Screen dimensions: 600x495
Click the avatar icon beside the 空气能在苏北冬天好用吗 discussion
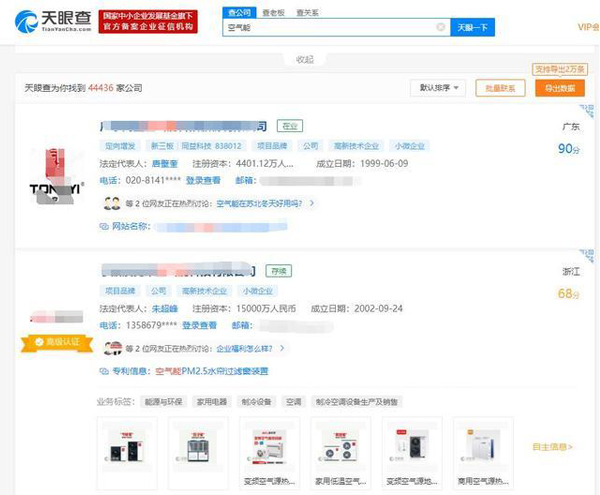(x=111, y=203)
